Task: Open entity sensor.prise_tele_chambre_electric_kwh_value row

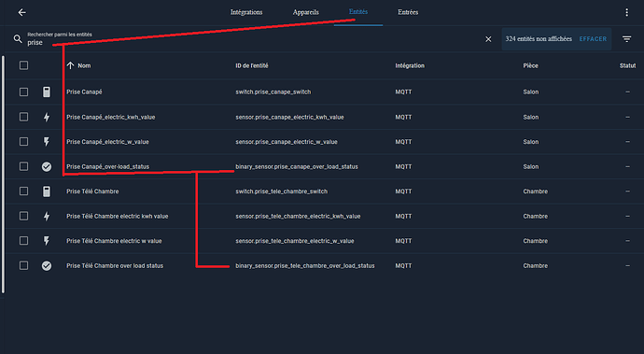Action: [x=325, y=217]
